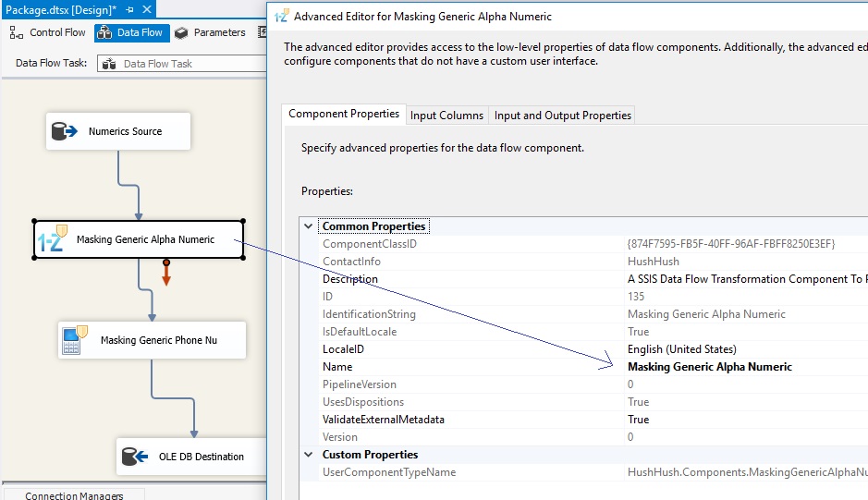Switch to the Data Flow tab
The height and width of the screenshot is (500, 868).
tap(131, 32)
